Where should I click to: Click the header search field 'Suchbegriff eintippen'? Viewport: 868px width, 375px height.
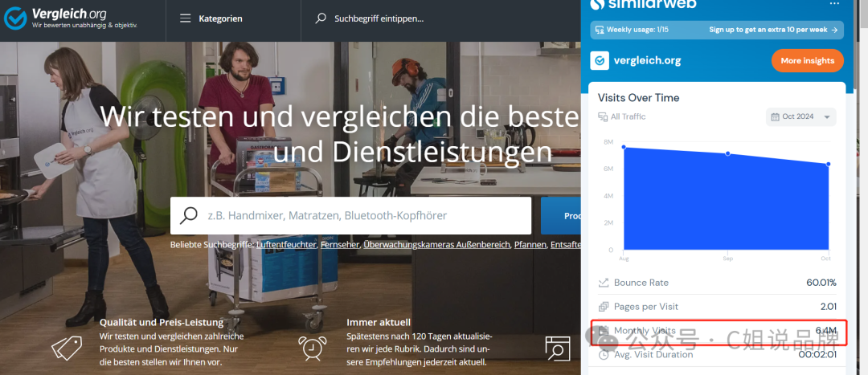coord(379,18)
